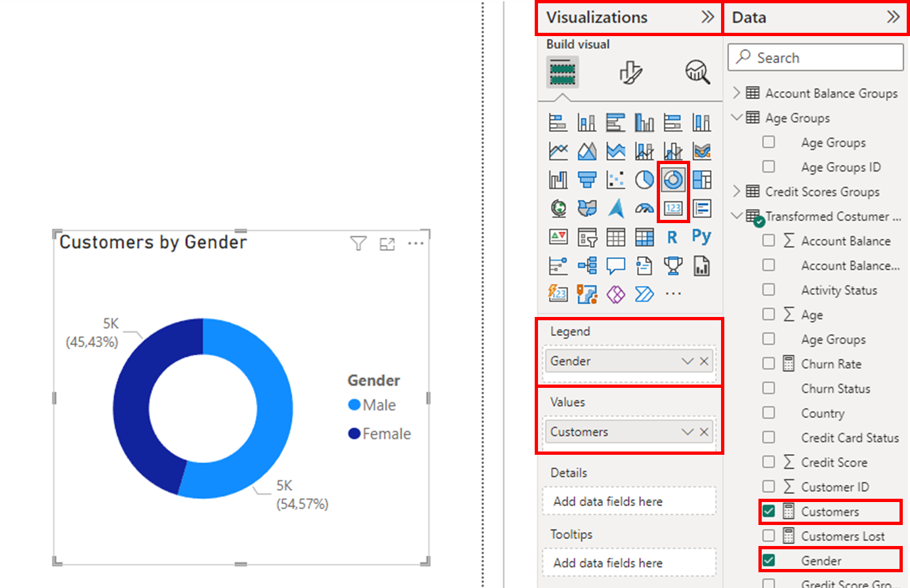The image size is (910, 588).
Task: Click the Search field in the Data pane
Action: [815, 57]
